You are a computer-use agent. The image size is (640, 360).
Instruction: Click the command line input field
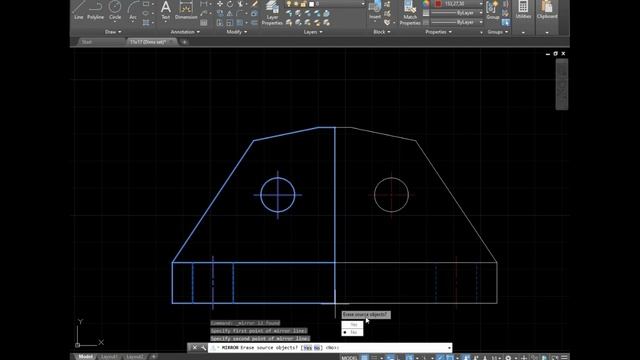(x=330, y=348)
